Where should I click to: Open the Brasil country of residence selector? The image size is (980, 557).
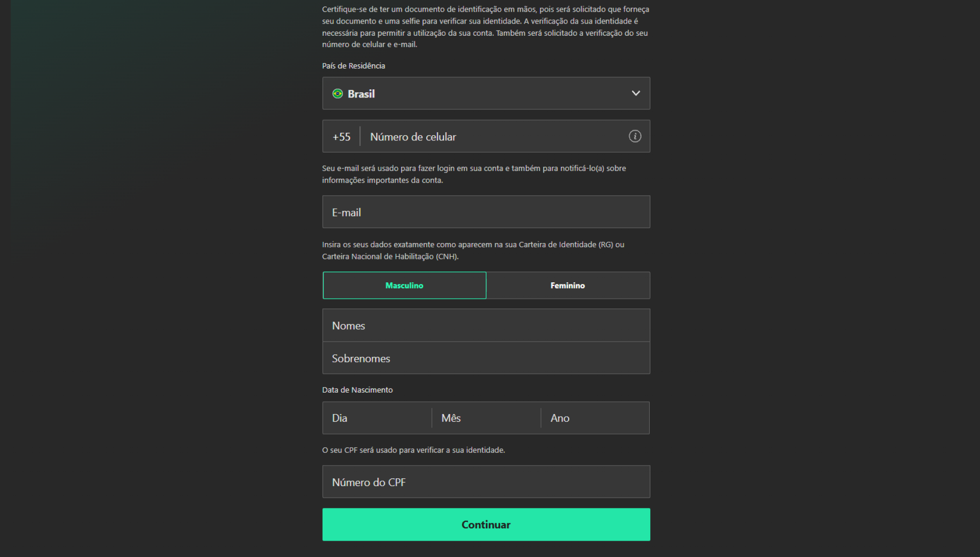pos(485,93)
